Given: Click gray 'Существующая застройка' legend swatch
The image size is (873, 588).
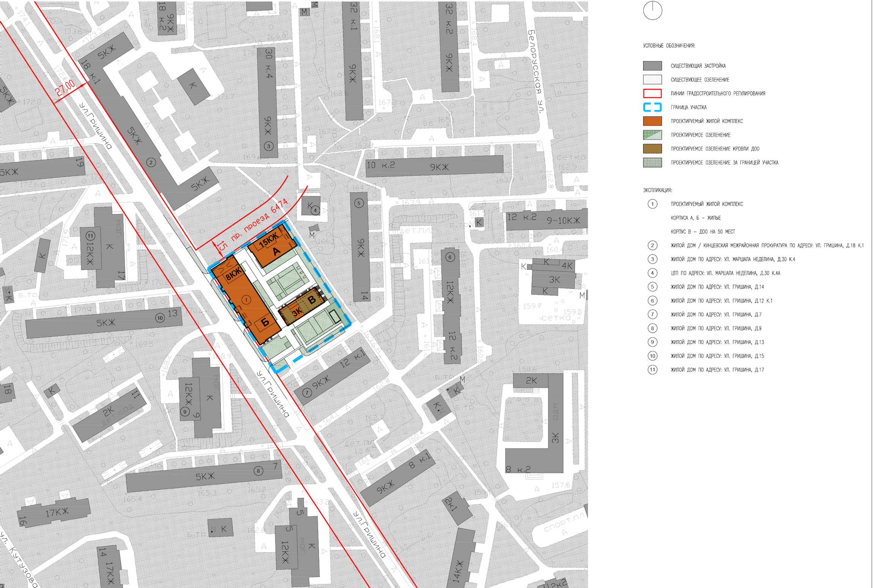Looking at the screenshot, I should tap(652, 66).
